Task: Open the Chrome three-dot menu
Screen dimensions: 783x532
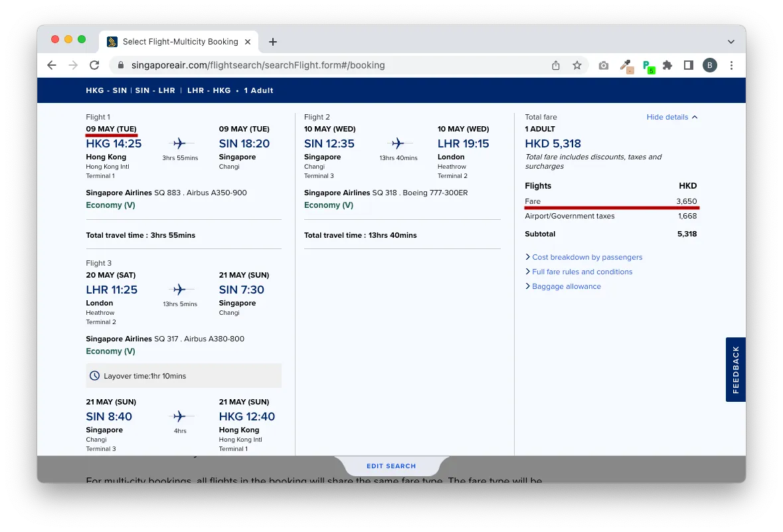Action: (x=732, y=65)
